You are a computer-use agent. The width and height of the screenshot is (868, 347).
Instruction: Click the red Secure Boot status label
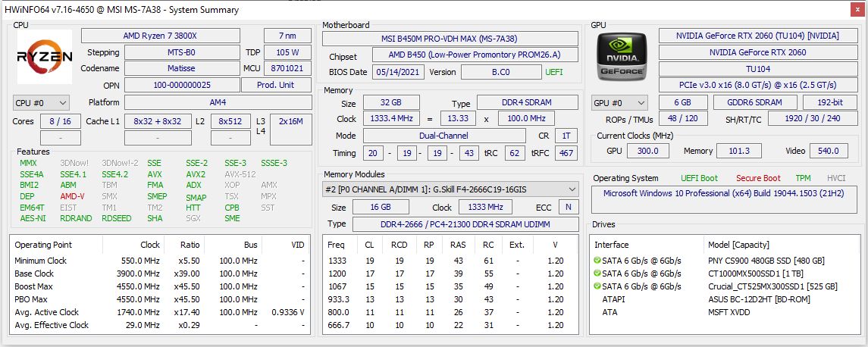pyautogui.click(x=758, y=178)
